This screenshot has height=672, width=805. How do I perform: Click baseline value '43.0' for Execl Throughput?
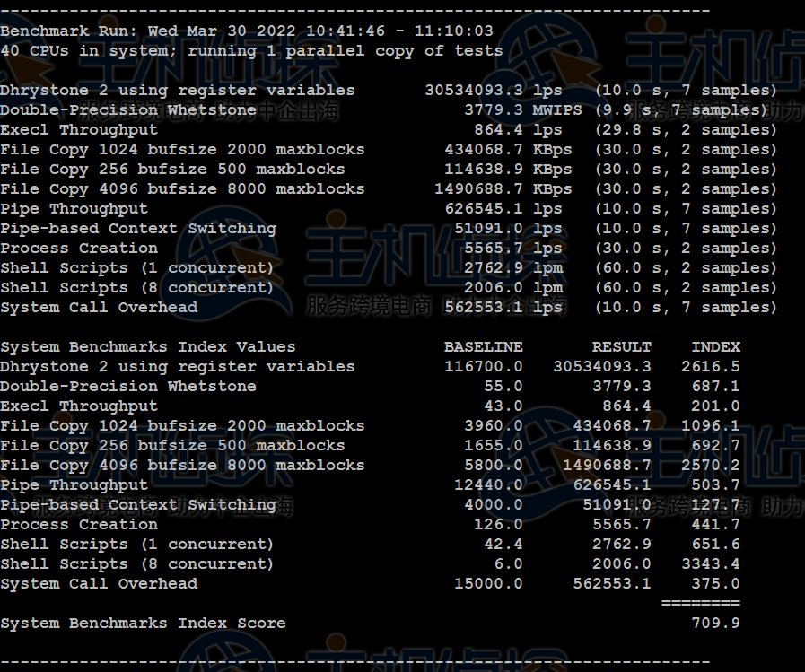click(x=503, y=406)
